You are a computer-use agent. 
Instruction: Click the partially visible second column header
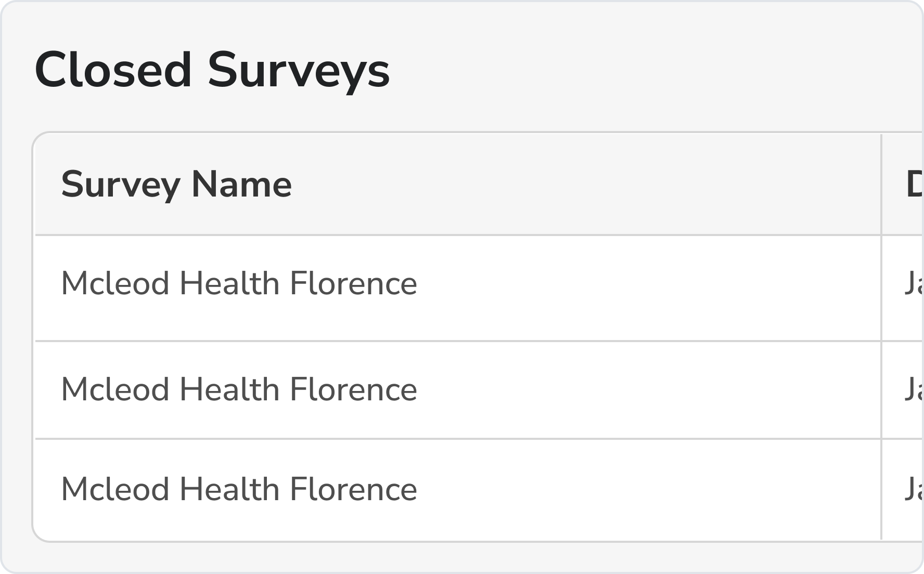(x=915, y=184)
